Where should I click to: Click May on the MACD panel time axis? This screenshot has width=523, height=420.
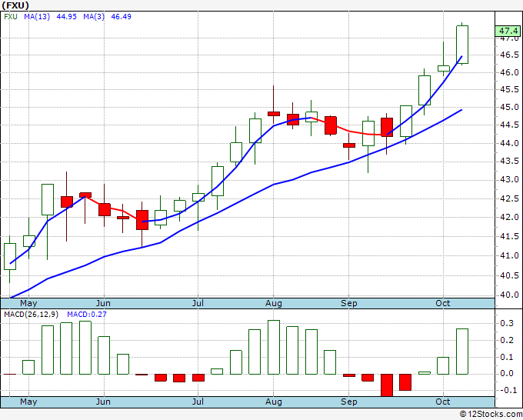click(28, 402)
